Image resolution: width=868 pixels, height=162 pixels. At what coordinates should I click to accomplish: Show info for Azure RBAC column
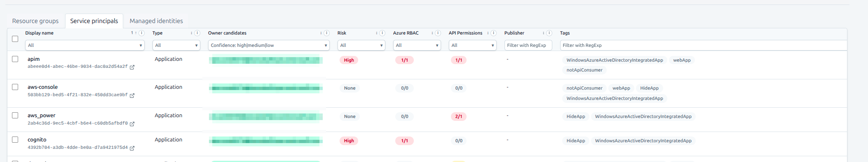(438, 33)
